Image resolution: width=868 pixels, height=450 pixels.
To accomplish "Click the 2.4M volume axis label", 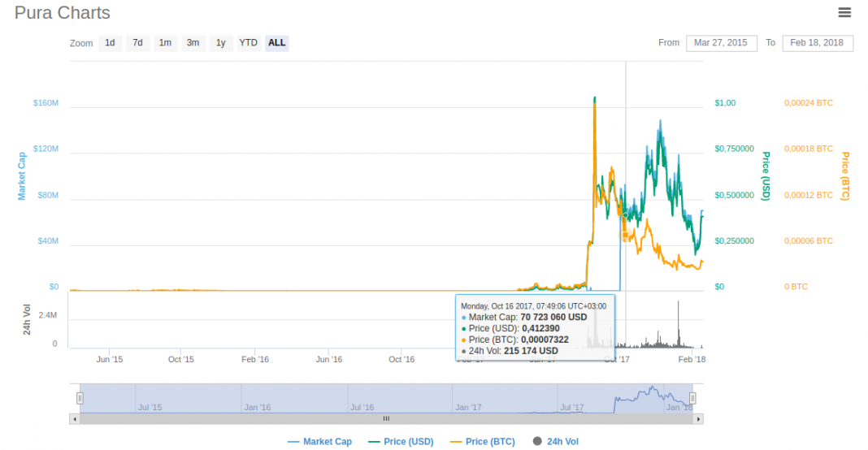I will (x=48, y=315).
